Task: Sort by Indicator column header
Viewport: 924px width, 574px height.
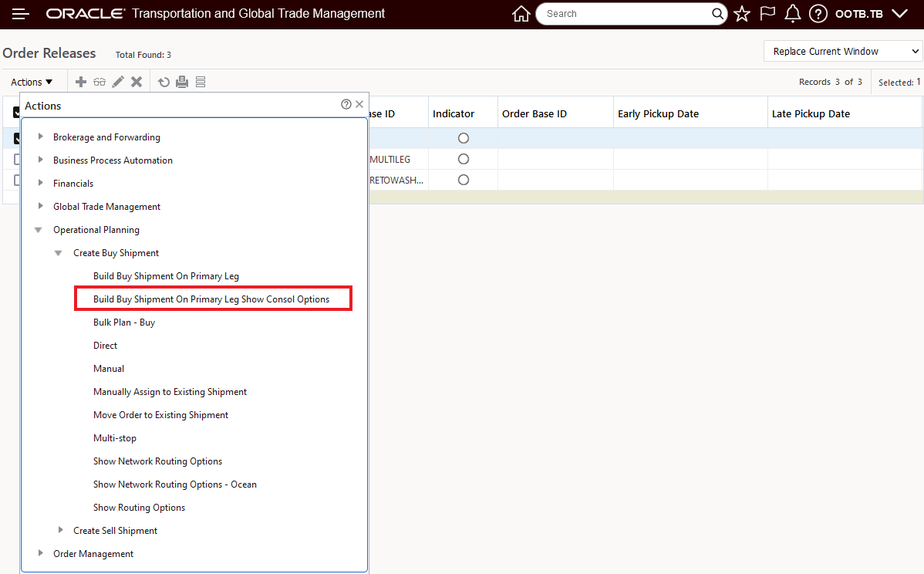Action: (x=454, y=113)
